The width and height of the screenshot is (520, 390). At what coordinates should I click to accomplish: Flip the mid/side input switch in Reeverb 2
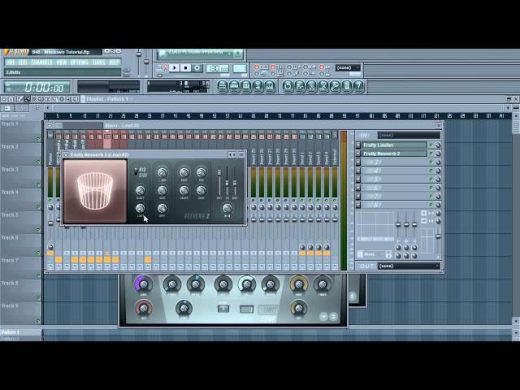136,172
